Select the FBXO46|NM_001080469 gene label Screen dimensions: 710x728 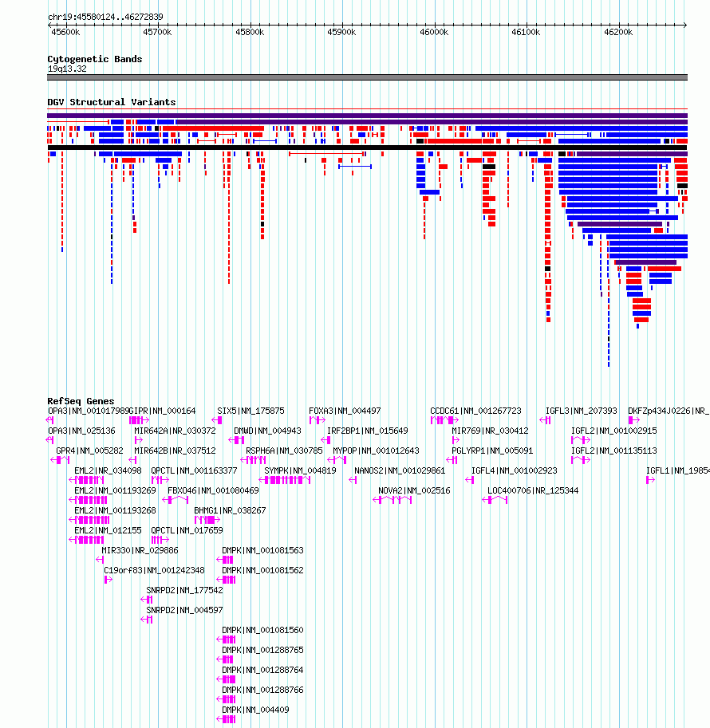213,490
